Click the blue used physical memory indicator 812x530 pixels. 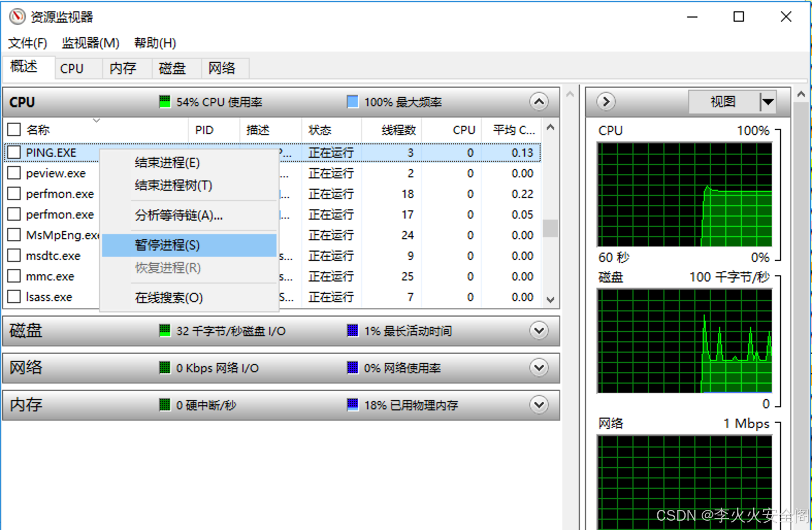pyautogui.click(x=352, y=405)
